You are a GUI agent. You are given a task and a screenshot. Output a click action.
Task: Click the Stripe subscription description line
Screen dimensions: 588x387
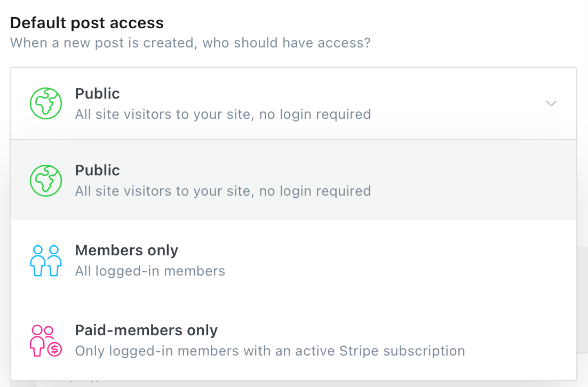(270, 351)
